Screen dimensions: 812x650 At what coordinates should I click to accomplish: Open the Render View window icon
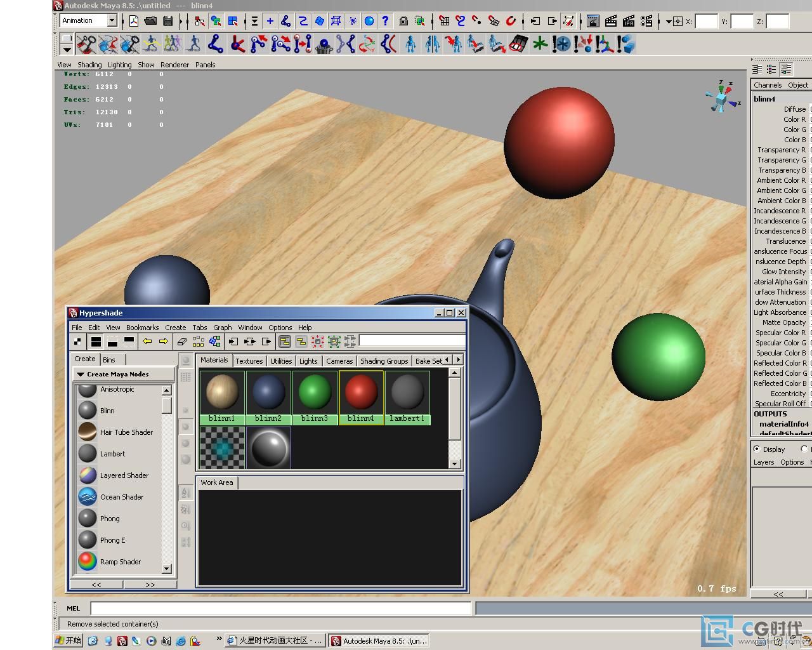(x=593, y=21)
